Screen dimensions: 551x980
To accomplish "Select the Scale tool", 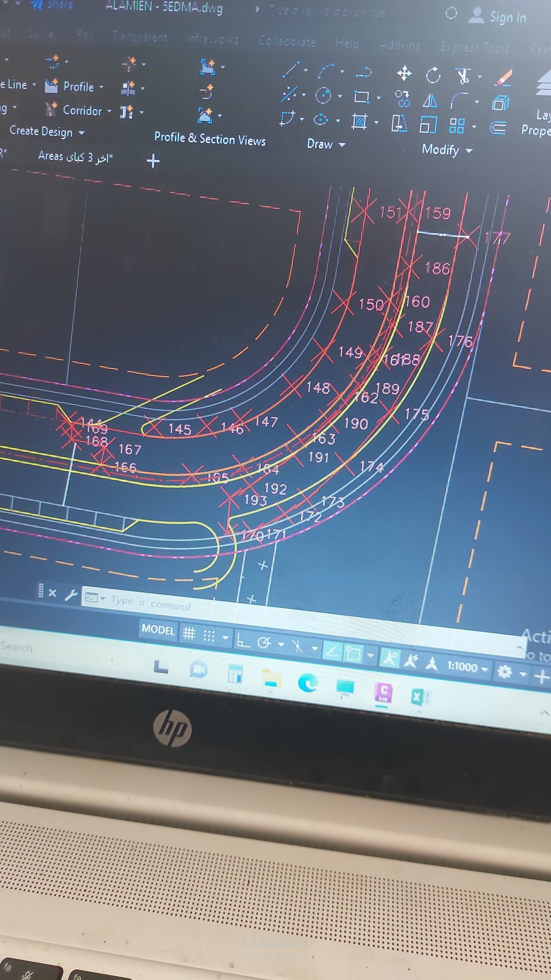I will tap(428, 125).
